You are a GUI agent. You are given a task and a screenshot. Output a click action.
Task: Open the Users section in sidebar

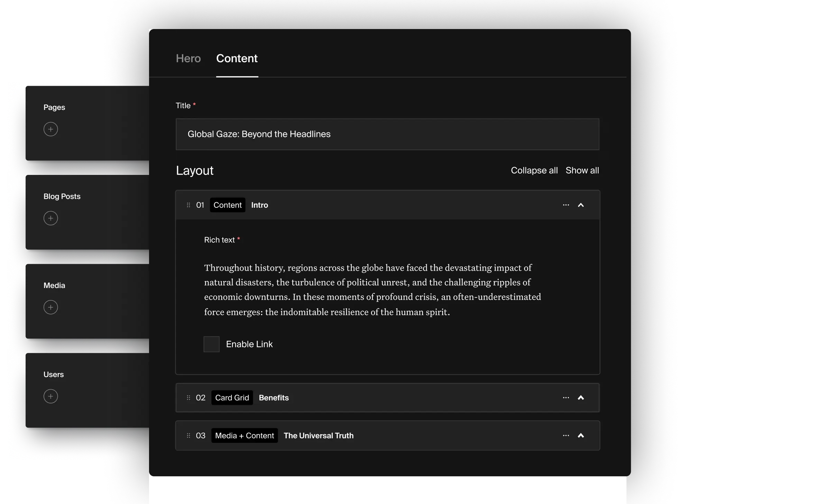pyautogui.click(x=54, y=375)
